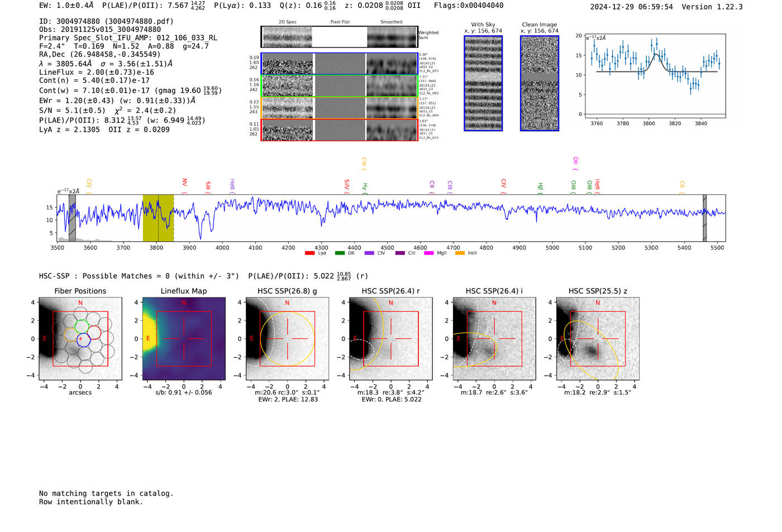Open the Lineflux Map panel
The width and height of the screenshot is (782, 532).
[x=184, y=339]
